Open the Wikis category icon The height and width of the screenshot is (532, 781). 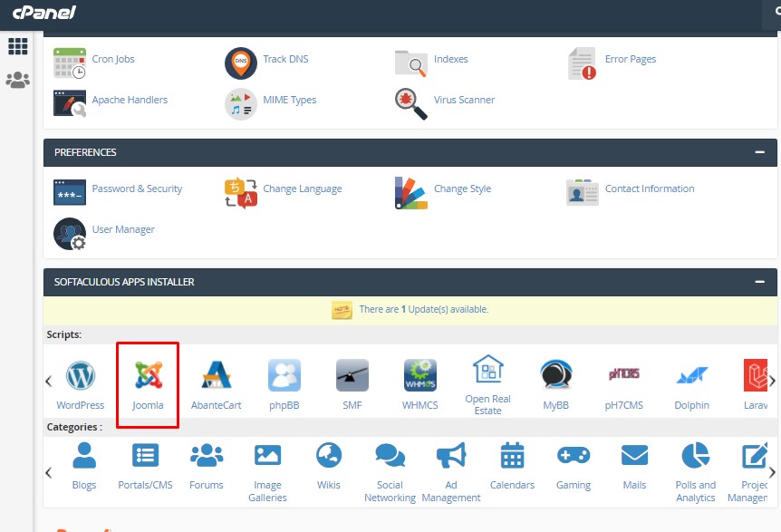coord(329,455)
